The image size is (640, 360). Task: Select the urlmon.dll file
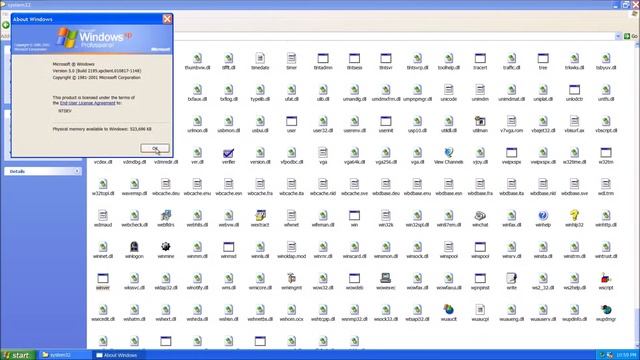tap(197, 125)
